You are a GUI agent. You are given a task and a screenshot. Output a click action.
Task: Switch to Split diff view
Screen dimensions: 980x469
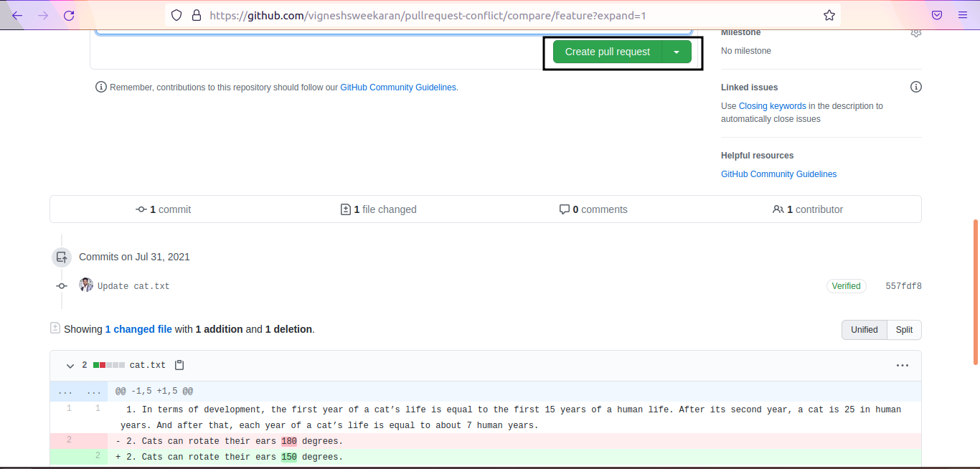[903, 329]
